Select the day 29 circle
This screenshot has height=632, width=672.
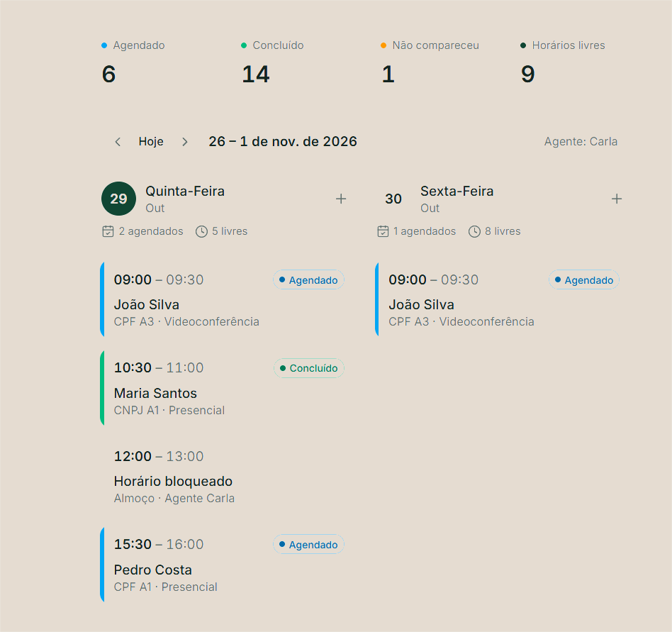[x=118, y=199]
